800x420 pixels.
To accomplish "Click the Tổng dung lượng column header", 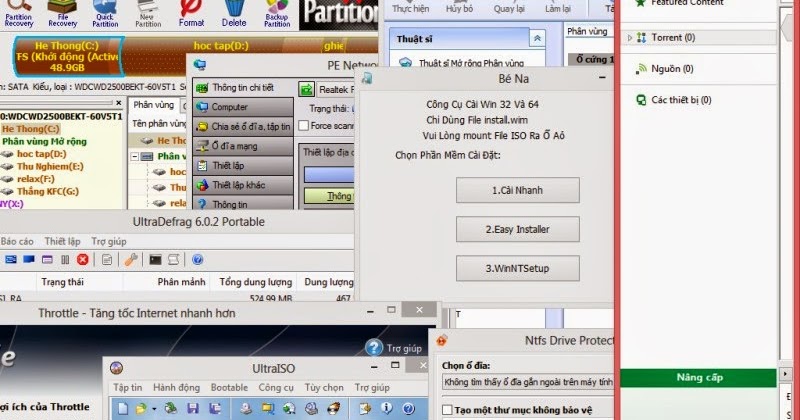I will coord(255,282).
